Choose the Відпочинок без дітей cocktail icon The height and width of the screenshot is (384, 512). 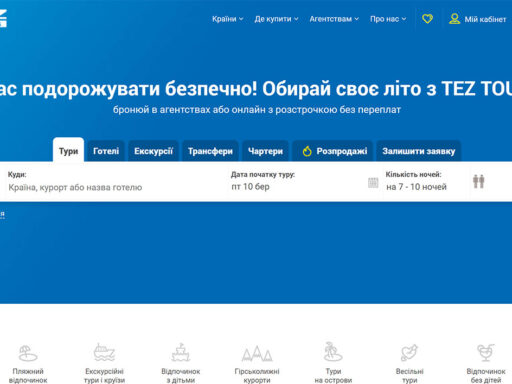click(486, 353)
